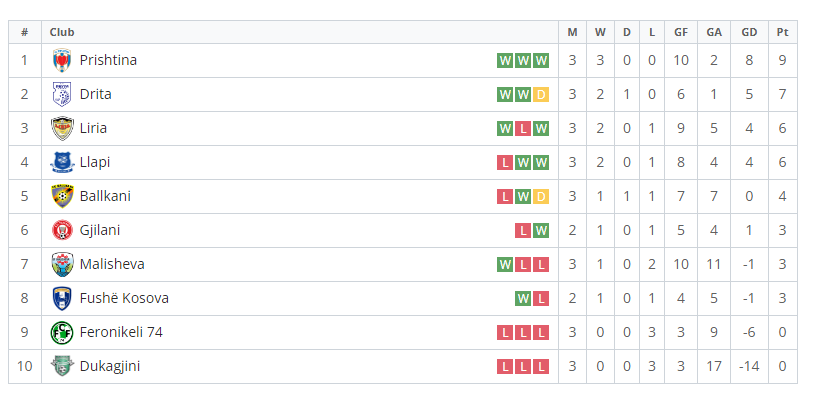Click the Dukagjini club badge
Screen dimensions: 821x402
click(x=62, y=366)
